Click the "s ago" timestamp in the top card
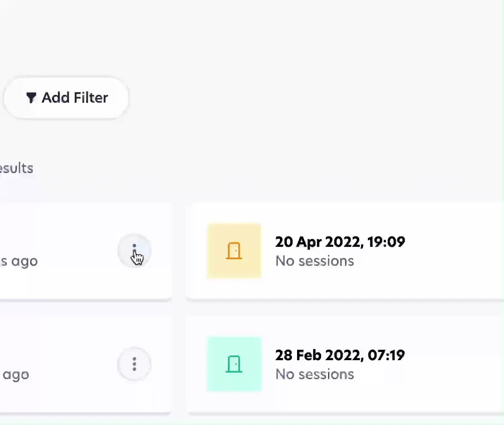Viewport: 504px width, 425px height. point(19,261)
